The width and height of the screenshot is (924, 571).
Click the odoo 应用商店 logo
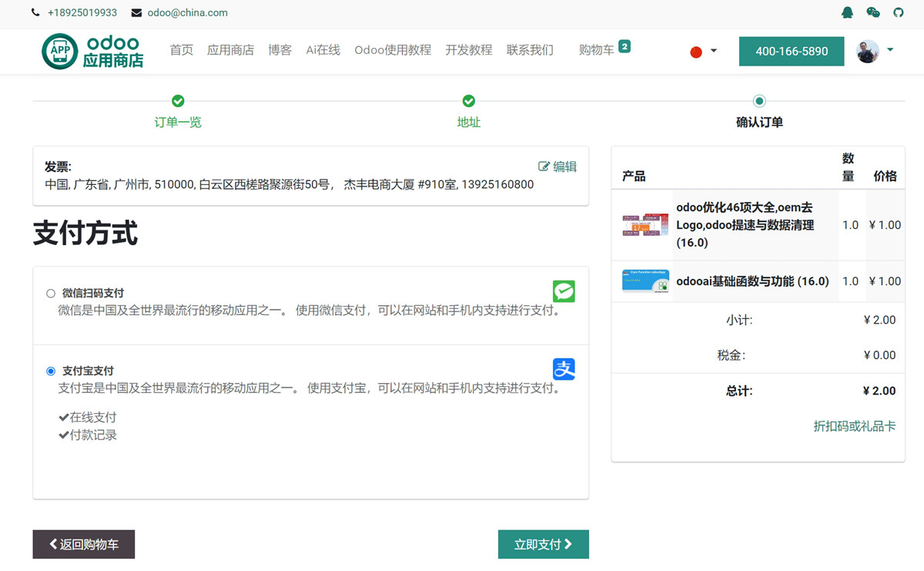click(x=92, y=52)
